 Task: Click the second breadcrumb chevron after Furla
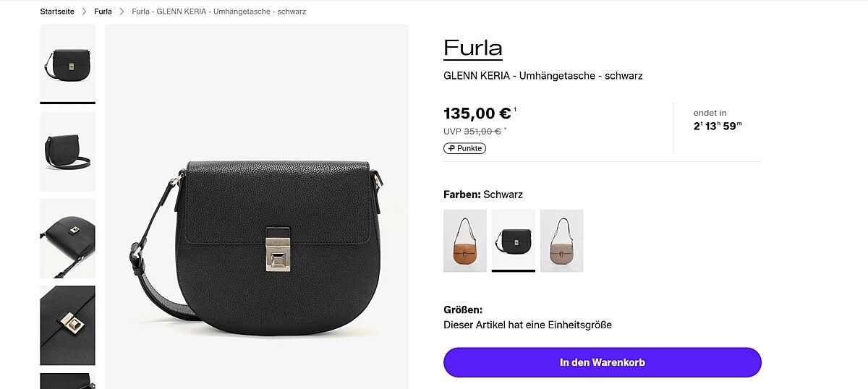point(122,12)
